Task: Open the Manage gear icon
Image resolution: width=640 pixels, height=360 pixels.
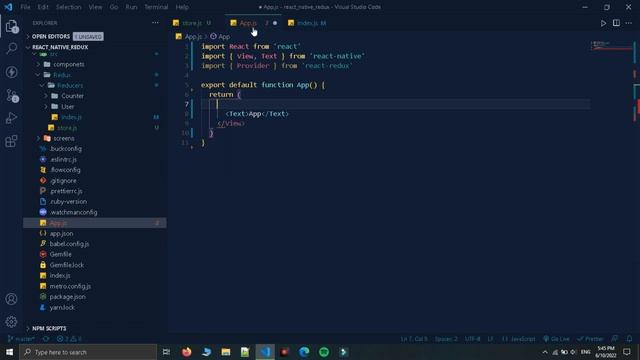Action: 11,322
